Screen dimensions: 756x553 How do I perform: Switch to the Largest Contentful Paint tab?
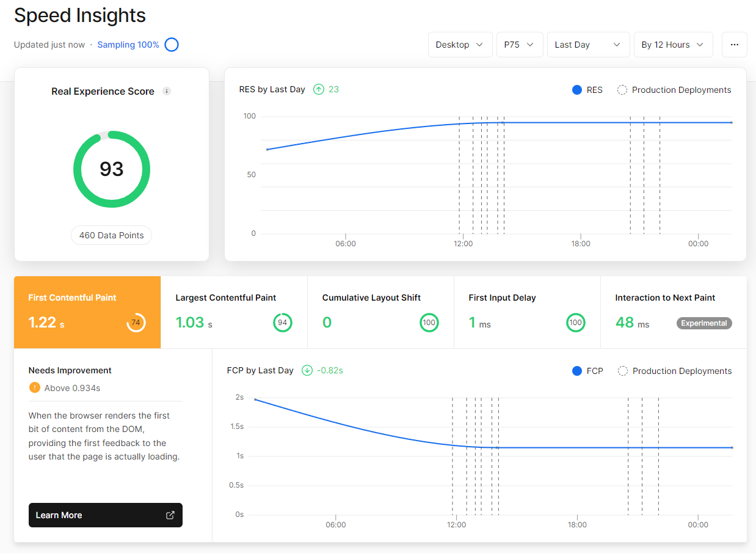pos(234,312)
